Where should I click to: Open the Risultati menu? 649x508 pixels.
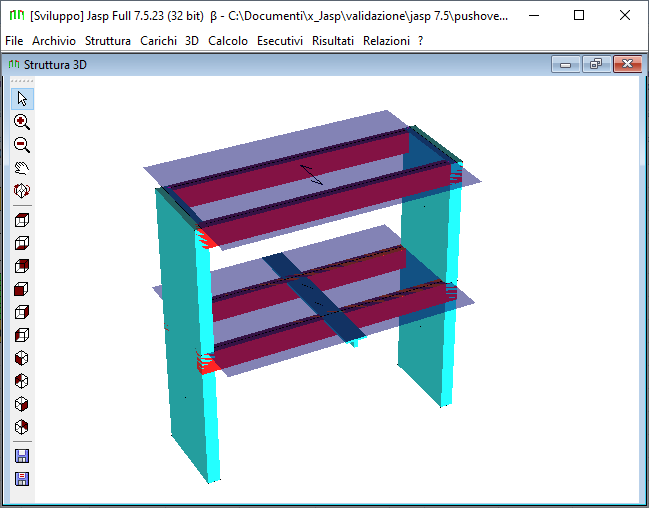coord(333,41)
